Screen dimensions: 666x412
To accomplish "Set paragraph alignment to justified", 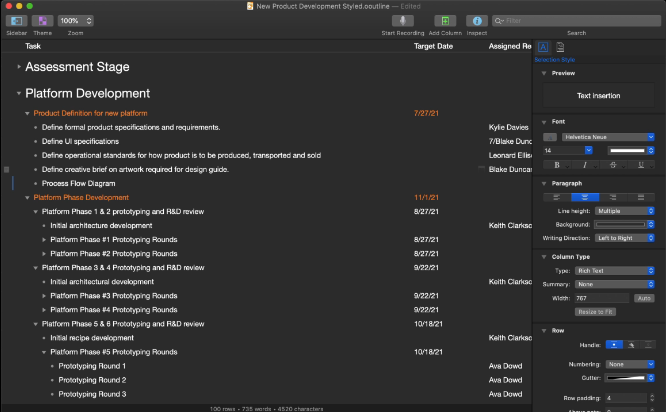I will point(641,197).
